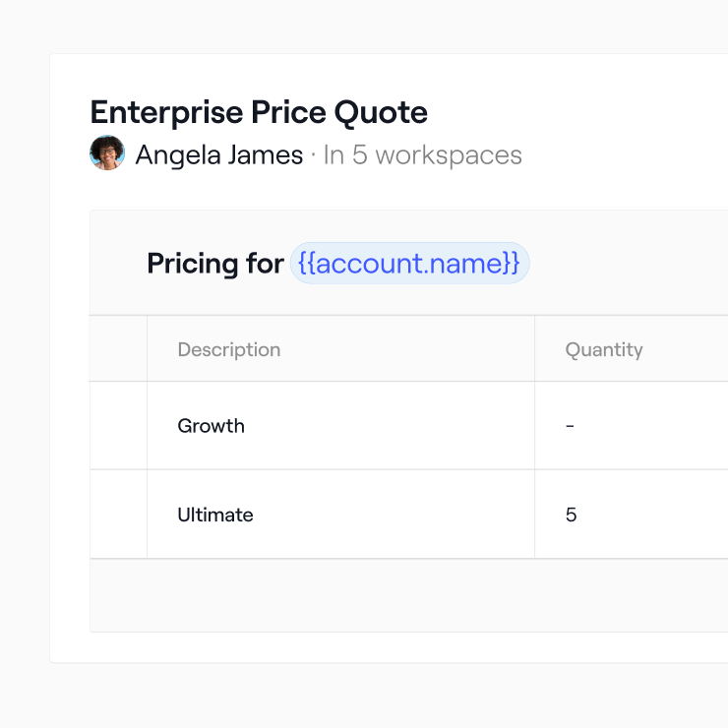
Task: Open the Enterprise Price Quote title
Action: (x=259, y=113)
